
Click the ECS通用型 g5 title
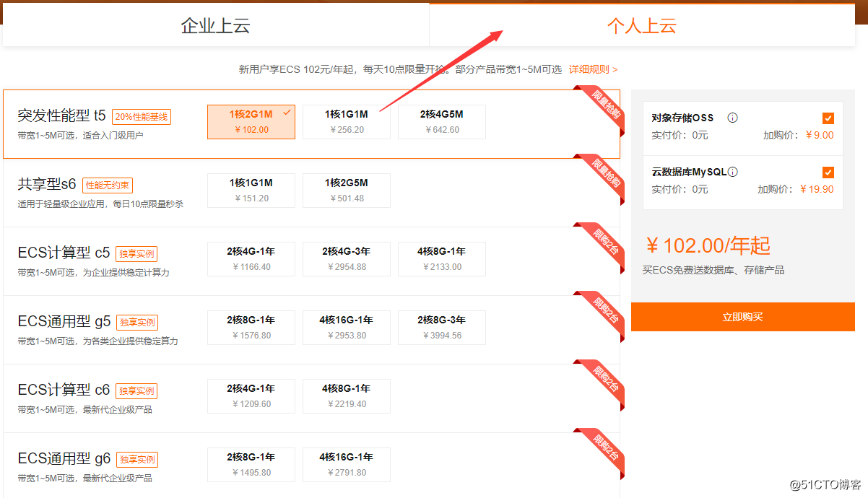click(64, 321)
